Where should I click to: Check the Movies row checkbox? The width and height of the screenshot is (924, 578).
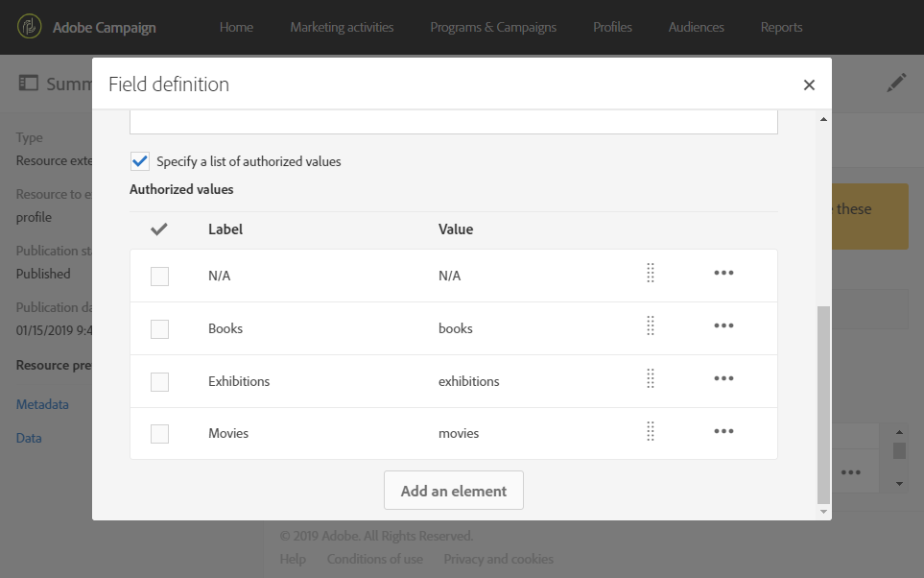[159, 434]
